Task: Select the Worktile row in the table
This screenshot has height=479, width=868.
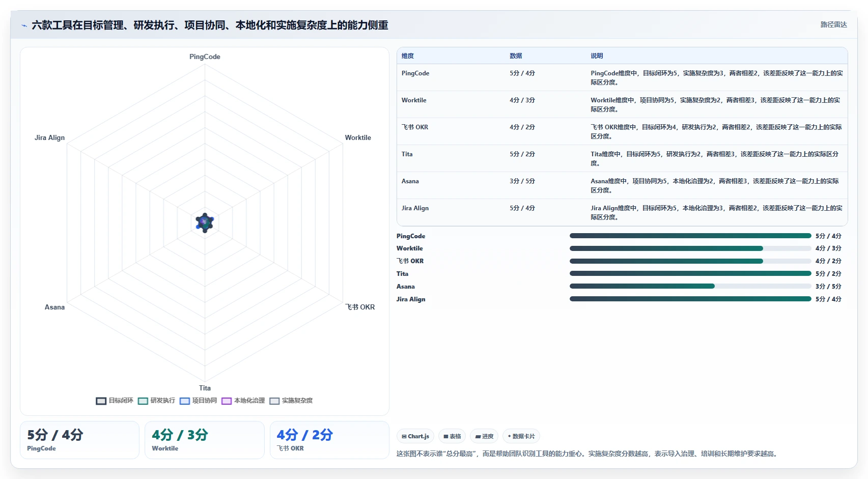Action: (x=622, y=104)
